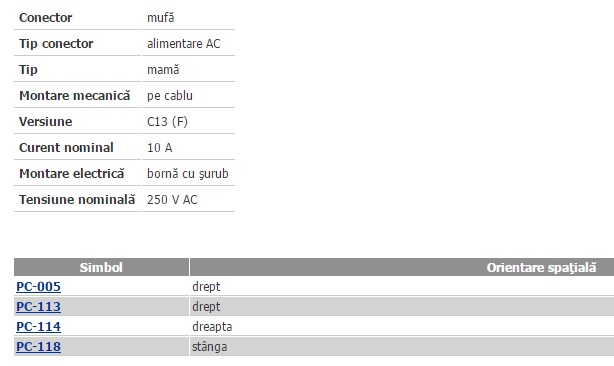The image size is (614, 366).
Task: Click the 10 A current value
Action: click(160, 148)
